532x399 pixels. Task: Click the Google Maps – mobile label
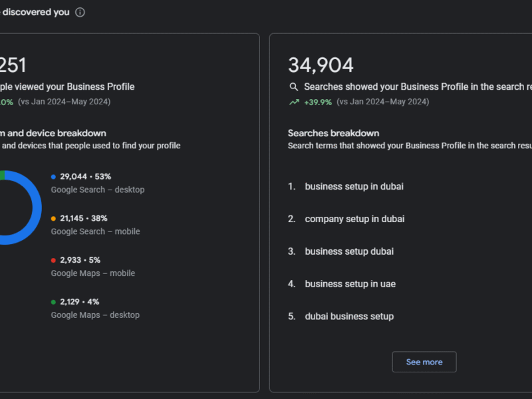tap(92, 273)
